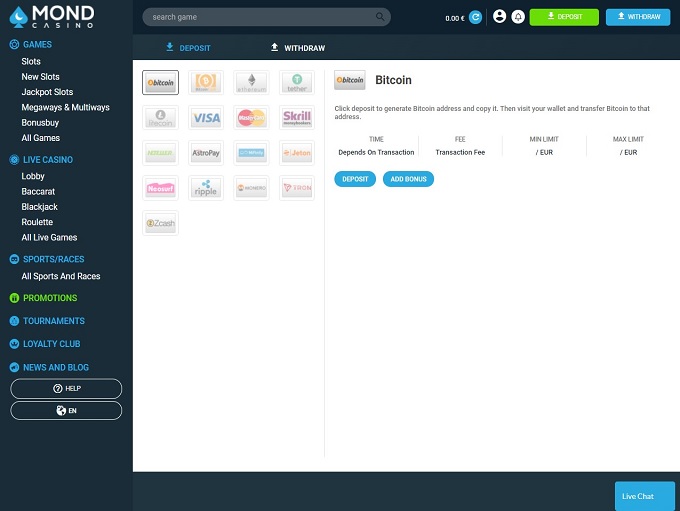Switch to the Withdraw tab
Screen dimensions: 680x511
pos(297,48)
